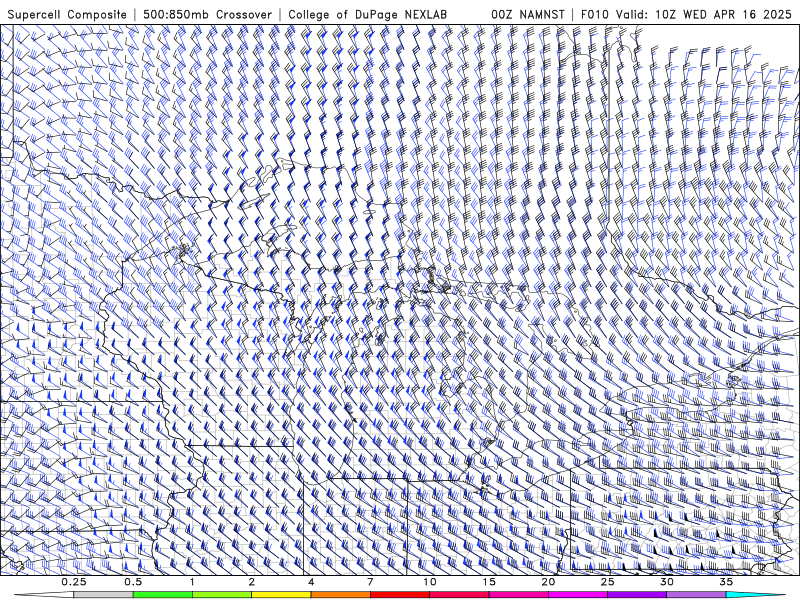Click the legend value '7'

click(x=370, y=582)
